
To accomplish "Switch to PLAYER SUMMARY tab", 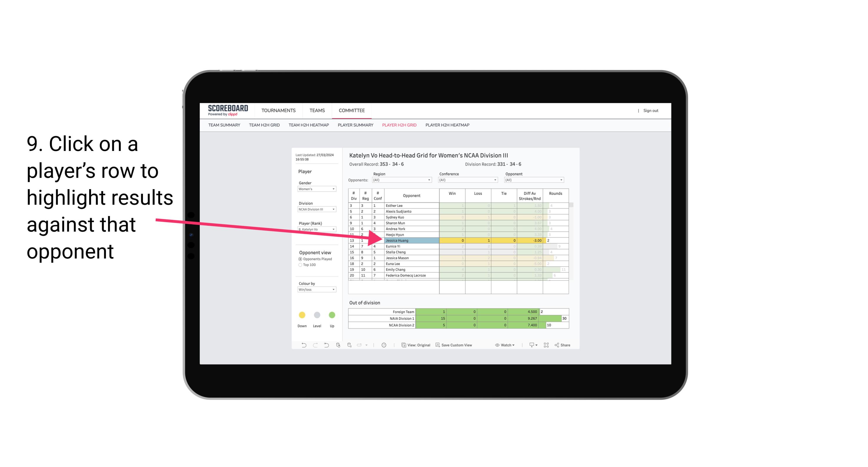I will point(355,126).
